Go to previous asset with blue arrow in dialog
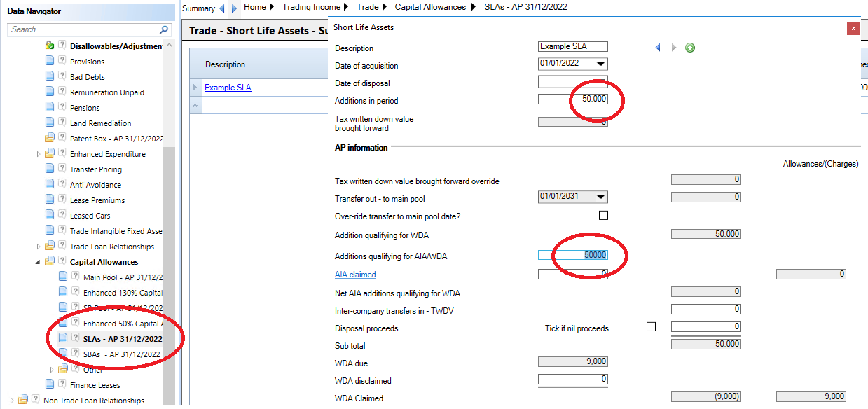The image size is (868, 409). click(x=658, y=48)
